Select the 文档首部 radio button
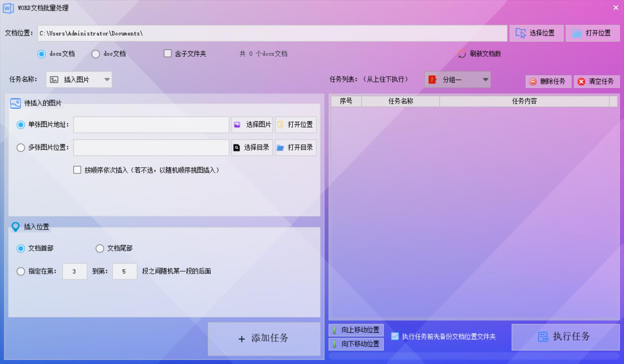Viewport: 624px width, 364px height. (x=21, y=249)
